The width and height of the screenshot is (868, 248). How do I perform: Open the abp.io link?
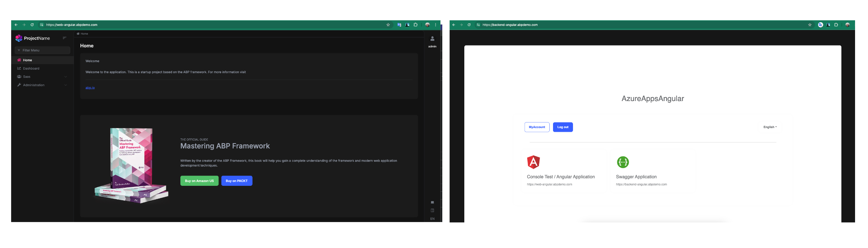pyautogui.click(x=90, y=88)
